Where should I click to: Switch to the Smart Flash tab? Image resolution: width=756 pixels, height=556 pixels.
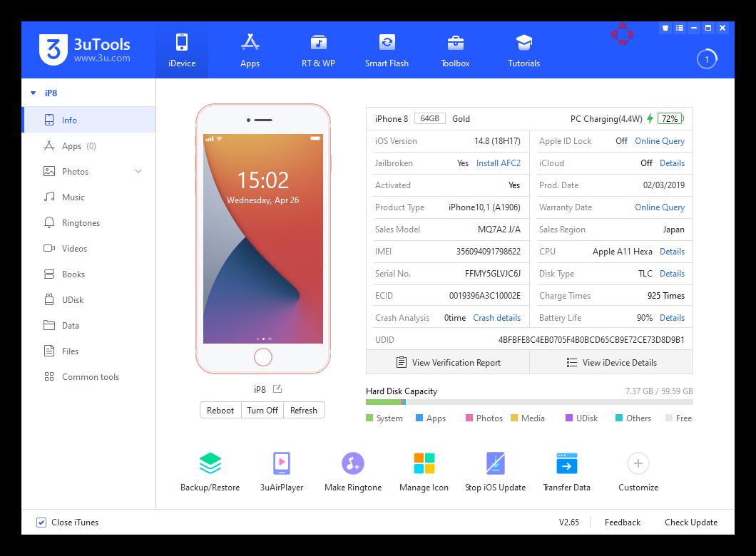[x=387, y=50]
